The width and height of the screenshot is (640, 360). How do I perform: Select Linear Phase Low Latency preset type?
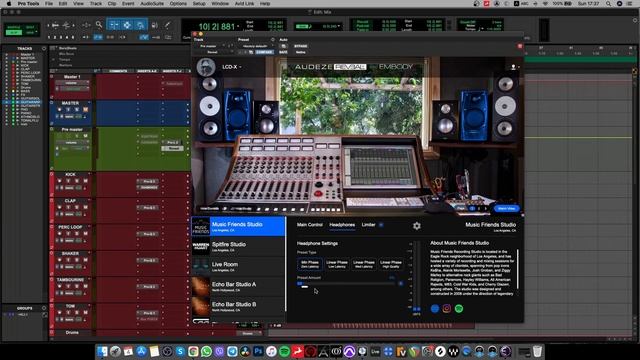(337, 264)
